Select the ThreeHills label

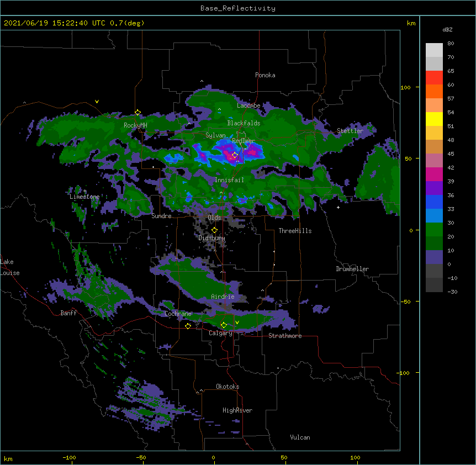[x=295, y=231]
